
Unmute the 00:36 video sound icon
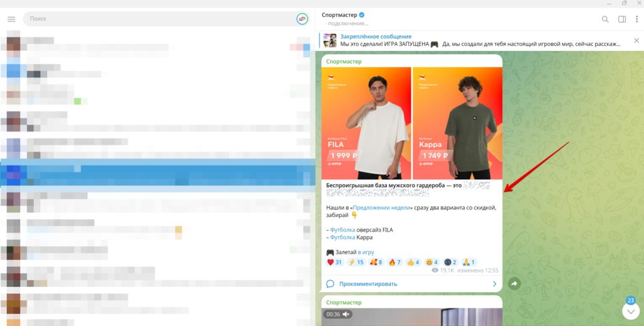(346, 314)
